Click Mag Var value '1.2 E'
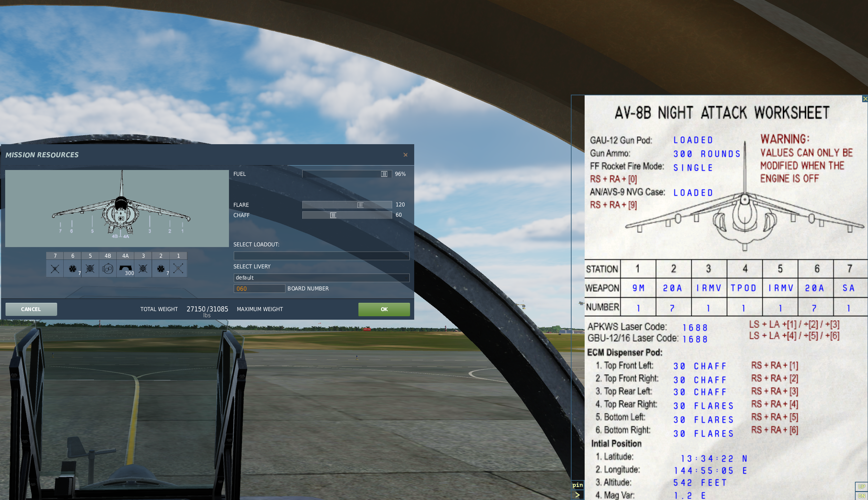This screenshot has width=868, height=500. [x=690, y=496]
